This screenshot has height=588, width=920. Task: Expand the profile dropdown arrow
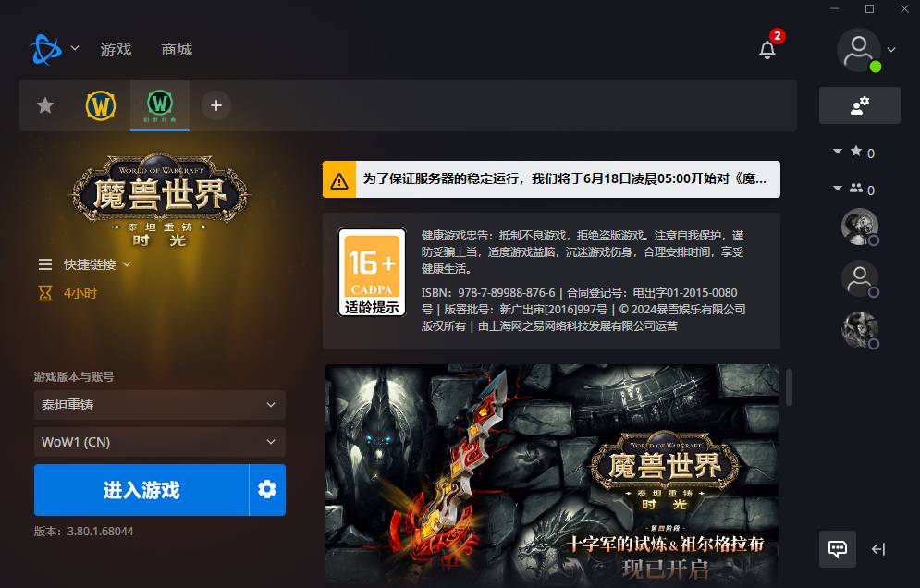pos(891,50)
